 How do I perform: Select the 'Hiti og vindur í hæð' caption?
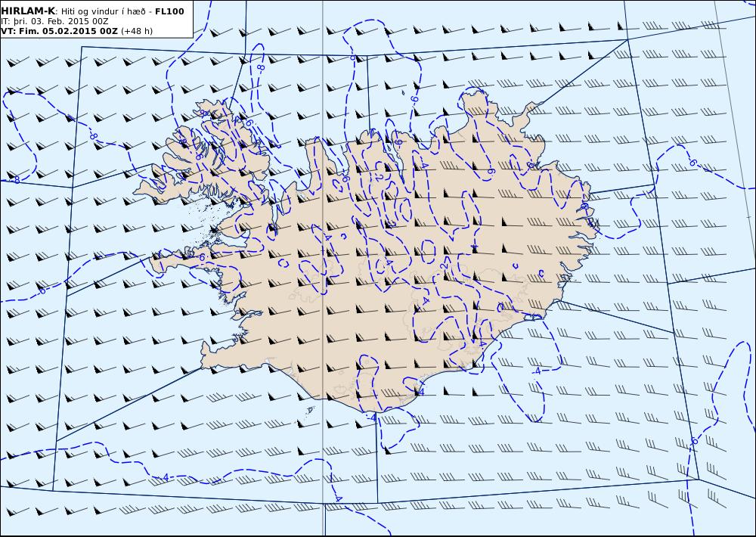click(x=104, y=11)
